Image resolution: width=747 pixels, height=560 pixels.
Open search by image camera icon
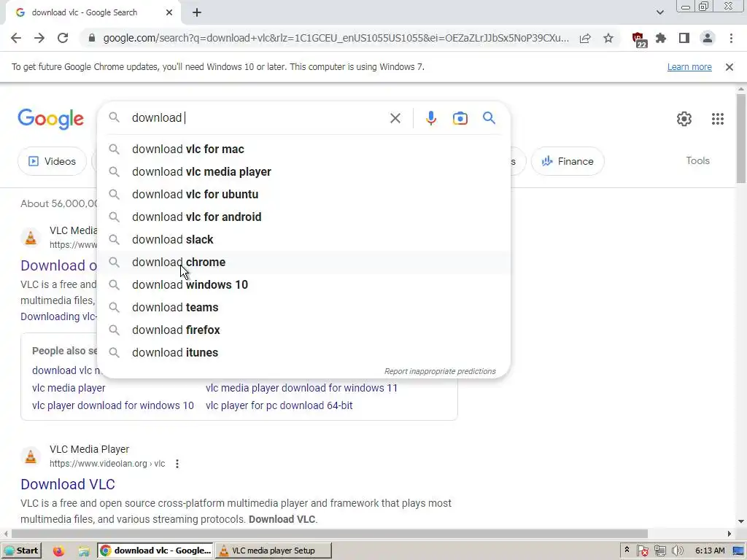[x=460, y=118]
